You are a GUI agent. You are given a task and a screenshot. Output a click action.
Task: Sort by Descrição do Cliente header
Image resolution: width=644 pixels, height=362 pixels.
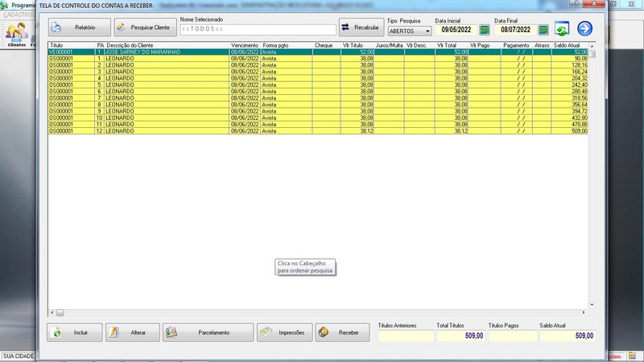pyautogui.click(x=129, y=45)
